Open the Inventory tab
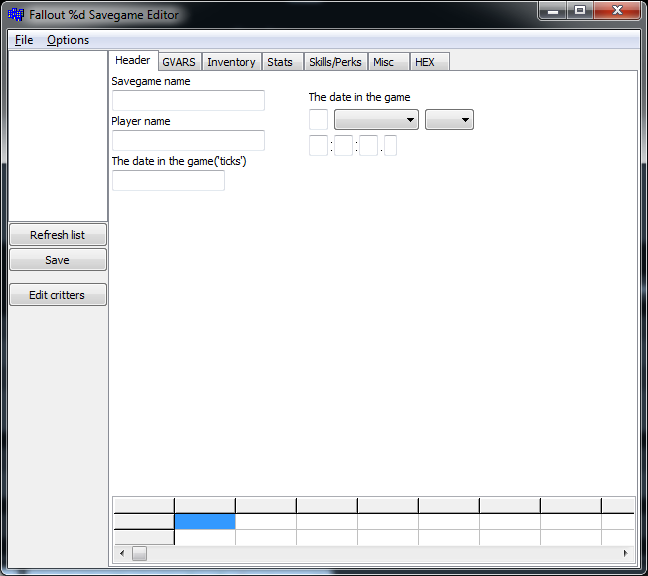648x576 pixels. tap(231, 62)
